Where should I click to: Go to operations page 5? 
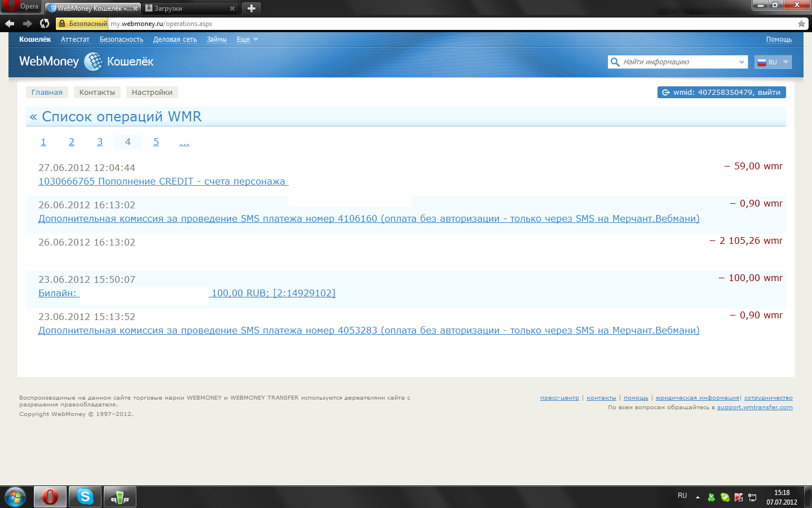coord(156,142)
